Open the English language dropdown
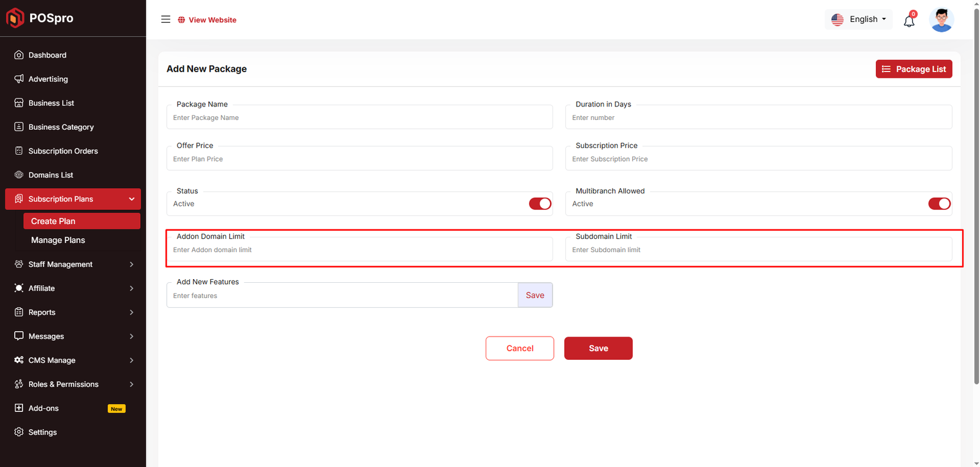The image size is (980, 467). click(859, 20)
